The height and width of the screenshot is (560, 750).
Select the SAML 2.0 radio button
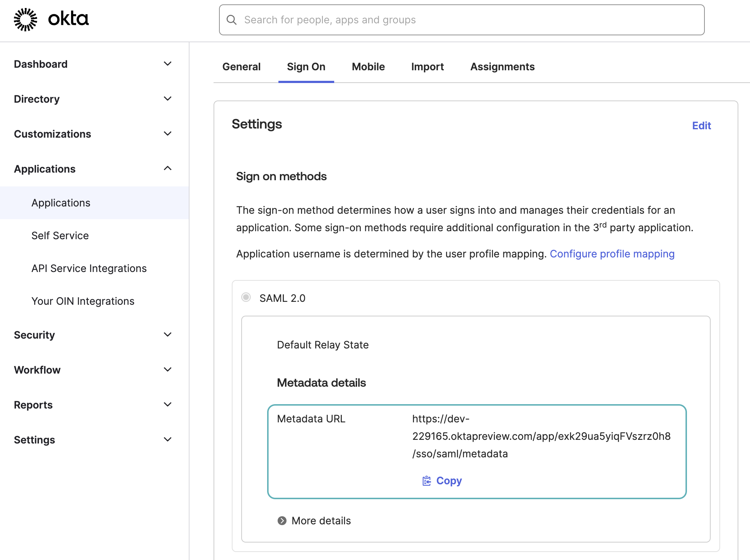pos(246,297)
